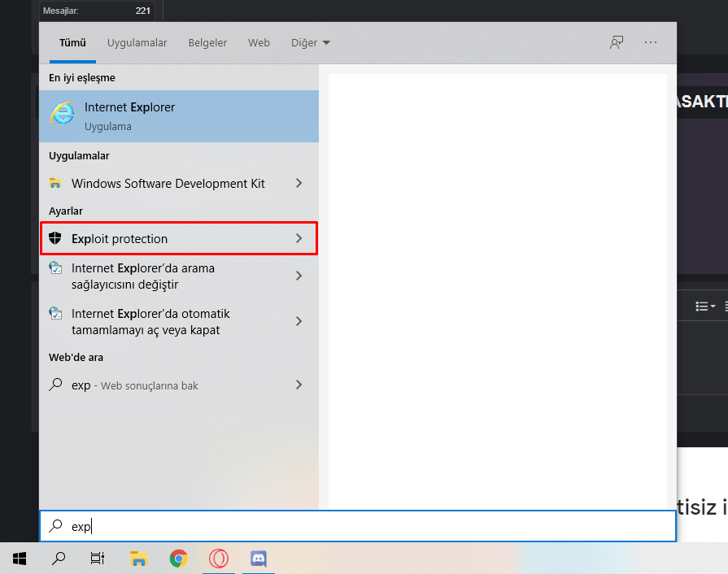Open Discord from the taskbar
The image size is (728, 574).
pos(259,559)
